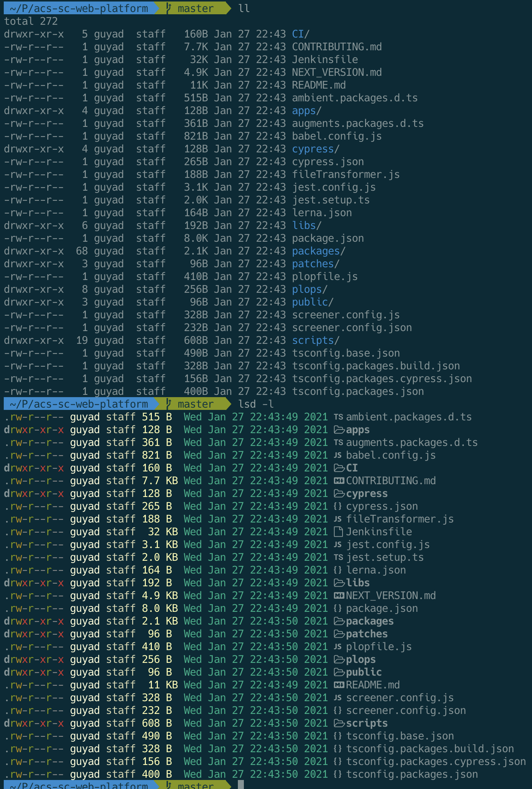Select the JS icon next to jest.config.js
532x789 pixels.
coord(338,545)
